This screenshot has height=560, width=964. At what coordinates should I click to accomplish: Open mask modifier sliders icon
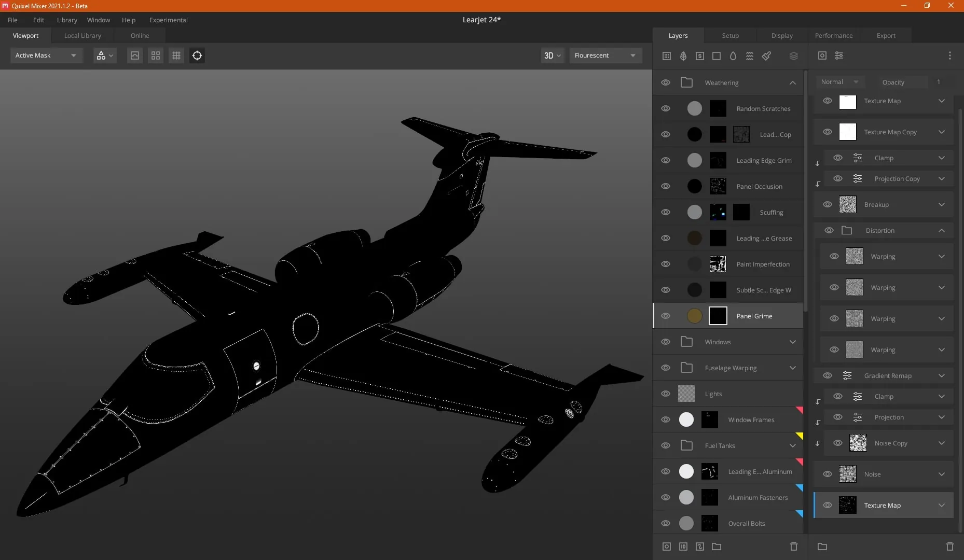pos(839,55)
